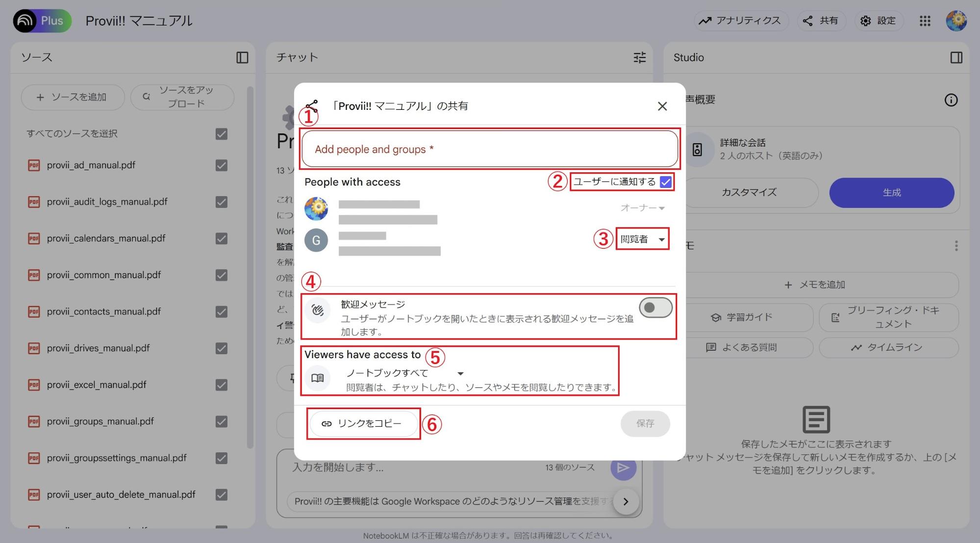This screenshot has width=980, height=543.
Task: Click the 詳細な会話 speaker icon
Action: [697, 149]
